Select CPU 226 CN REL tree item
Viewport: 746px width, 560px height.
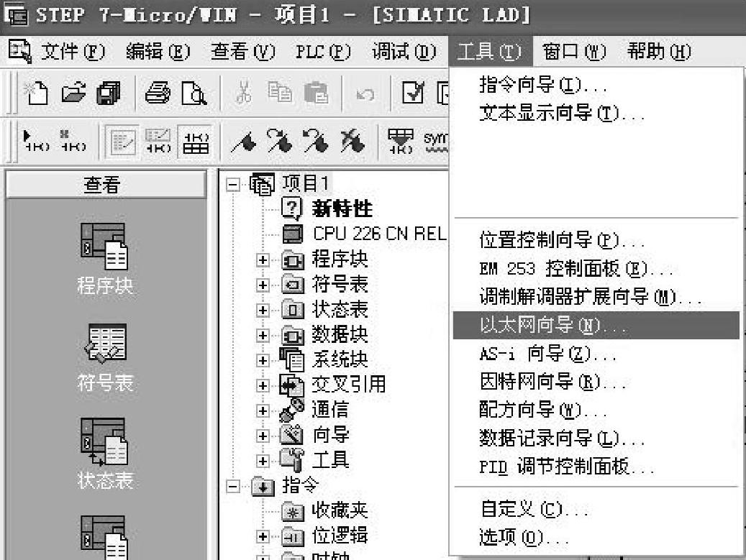click(379, 234)
